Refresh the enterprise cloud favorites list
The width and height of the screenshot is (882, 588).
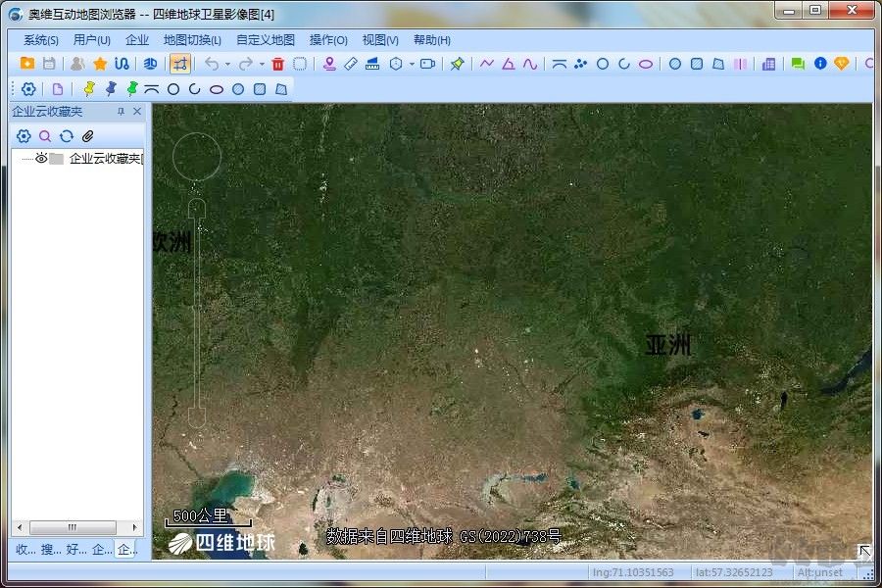point(67,136)
